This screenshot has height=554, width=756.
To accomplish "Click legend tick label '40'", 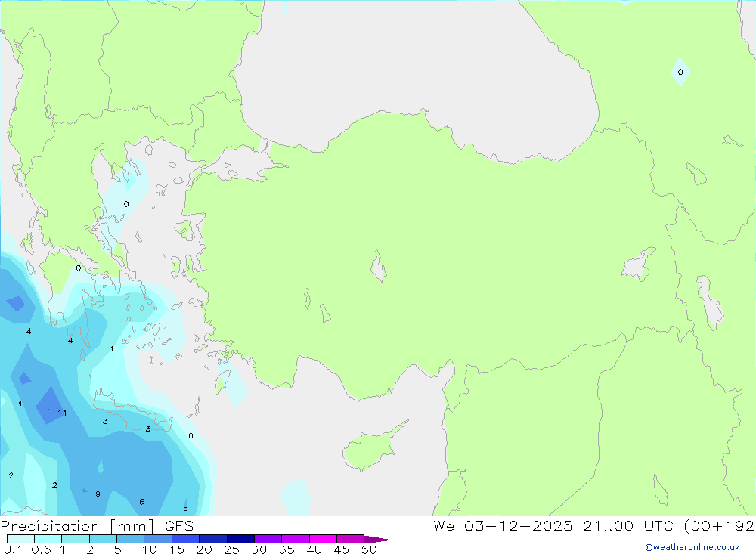I will coord(314,549).
